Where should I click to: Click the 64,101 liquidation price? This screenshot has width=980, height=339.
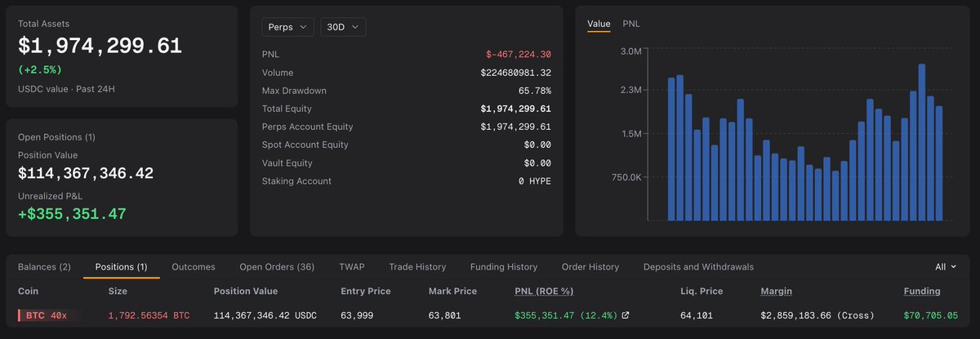click(x=696, y=315)
